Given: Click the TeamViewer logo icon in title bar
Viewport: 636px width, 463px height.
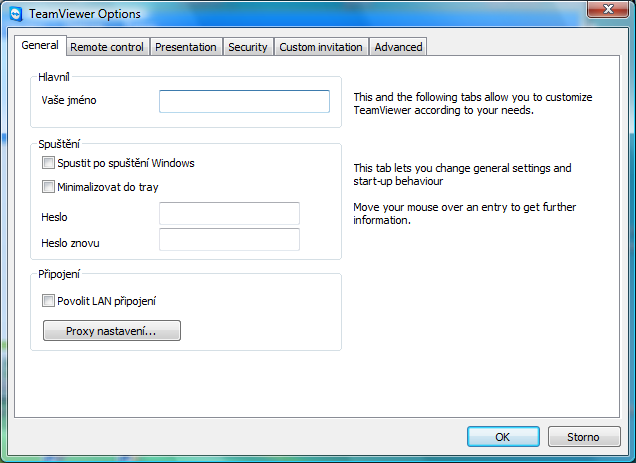Looking at the screenshot, I should click(x=16, y=14).
